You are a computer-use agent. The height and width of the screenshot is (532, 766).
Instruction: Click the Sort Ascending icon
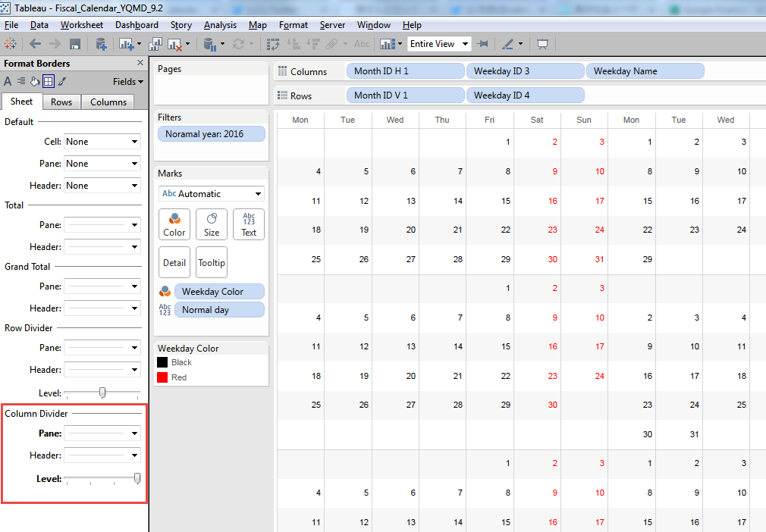[293, 45]
